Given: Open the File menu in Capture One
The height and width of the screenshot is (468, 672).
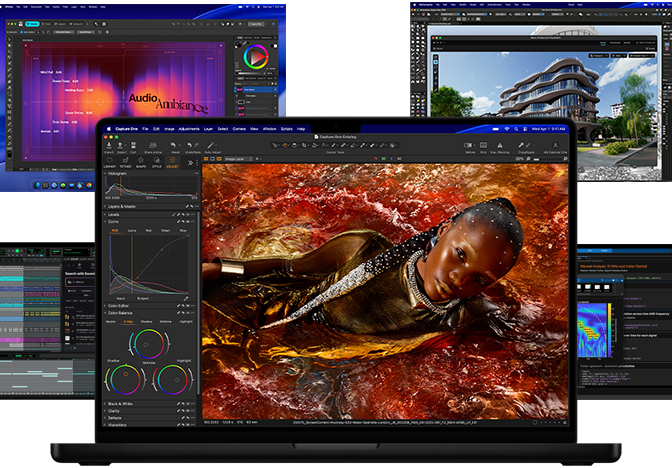Looking at the screenshot, I should (x=145, y=129).
